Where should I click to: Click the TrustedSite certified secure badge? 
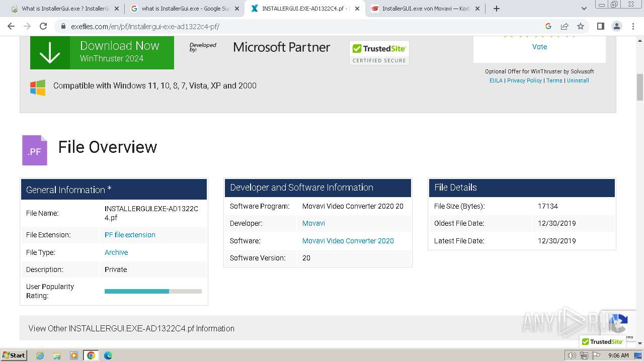(379, 53)
